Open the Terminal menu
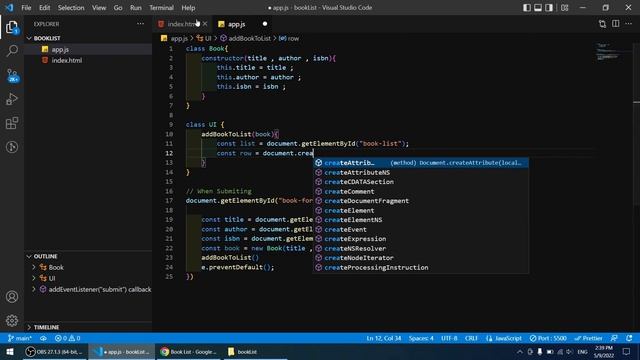640x360 pixels. coord(161,7)
